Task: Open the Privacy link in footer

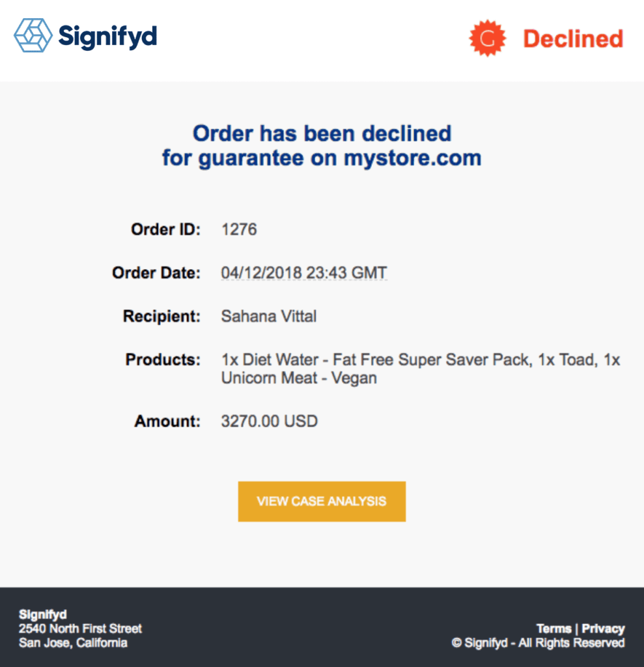Action: click(x=603, y=629)
